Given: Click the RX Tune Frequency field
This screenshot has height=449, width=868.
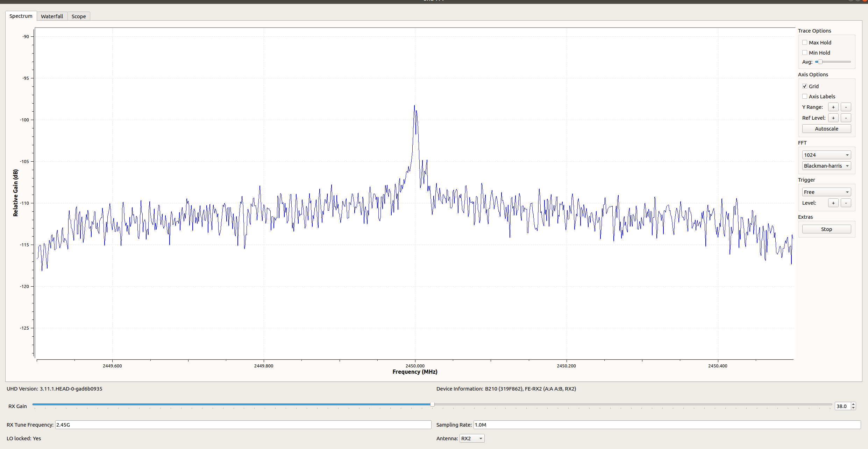Looking at the screenshot, I should coord(243,425).
